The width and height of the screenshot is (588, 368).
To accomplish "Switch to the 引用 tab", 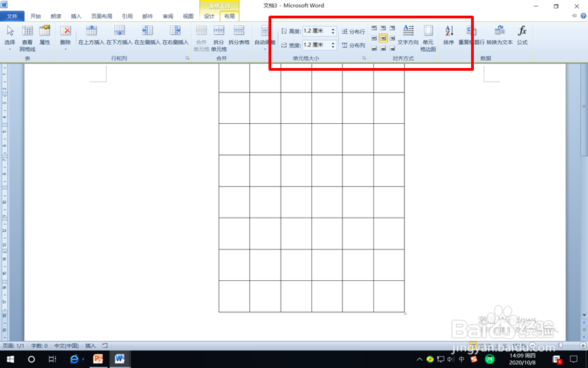I will point(127,16).
